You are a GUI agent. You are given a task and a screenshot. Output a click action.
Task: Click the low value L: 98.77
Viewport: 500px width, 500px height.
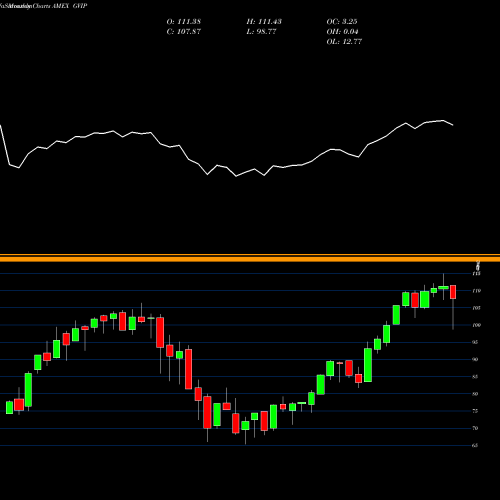[262, 32]
